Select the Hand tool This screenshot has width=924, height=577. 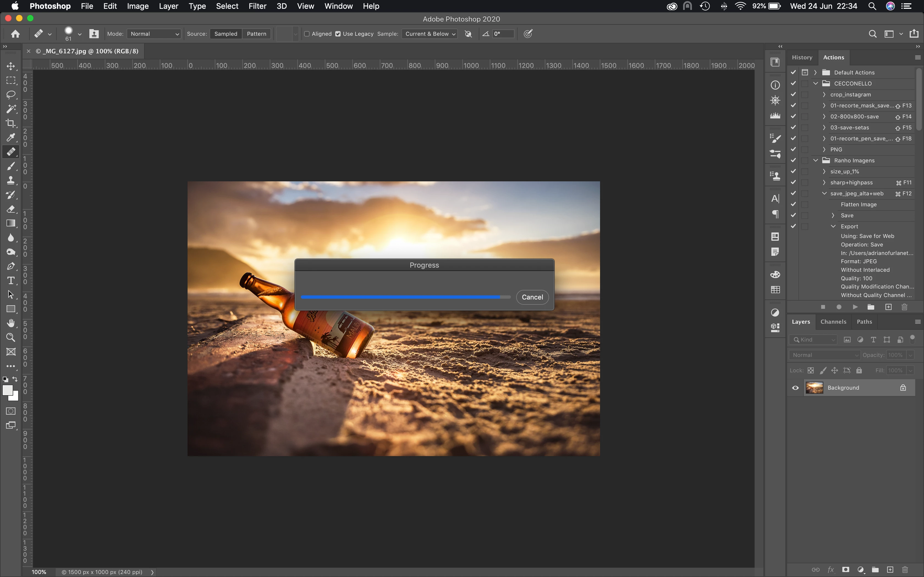pos(11,323)
